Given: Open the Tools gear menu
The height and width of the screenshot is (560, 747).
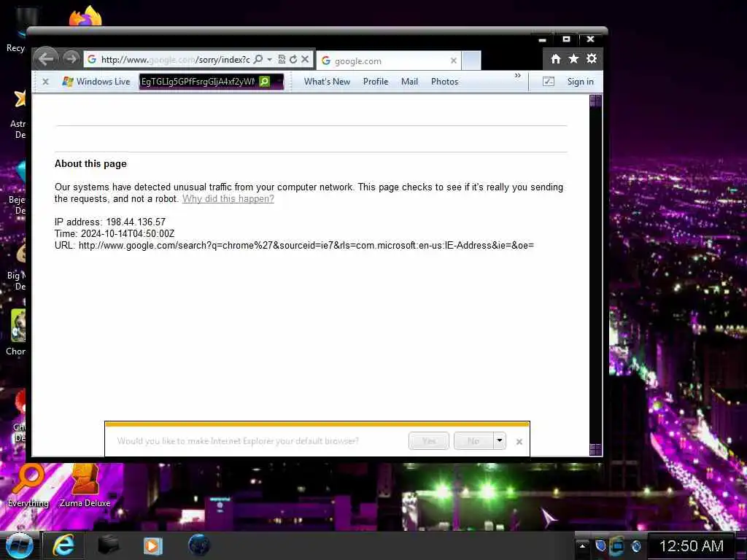Looking at the screenshot, I should (x=591, y=58).
